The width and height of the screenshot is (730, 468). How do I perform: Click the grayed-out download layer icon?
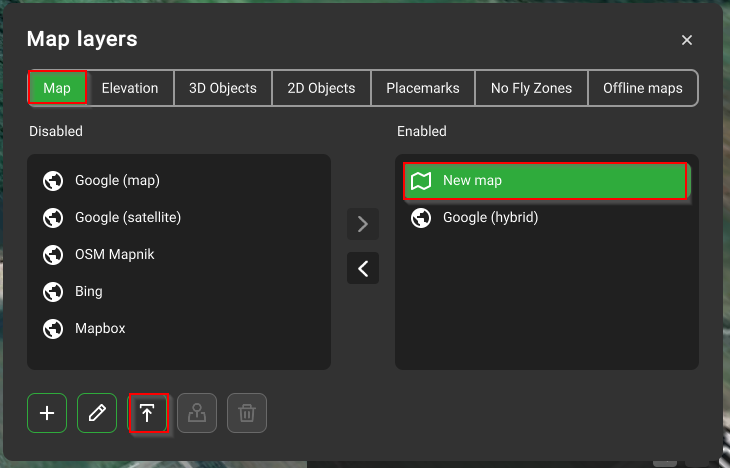(197, 413)
